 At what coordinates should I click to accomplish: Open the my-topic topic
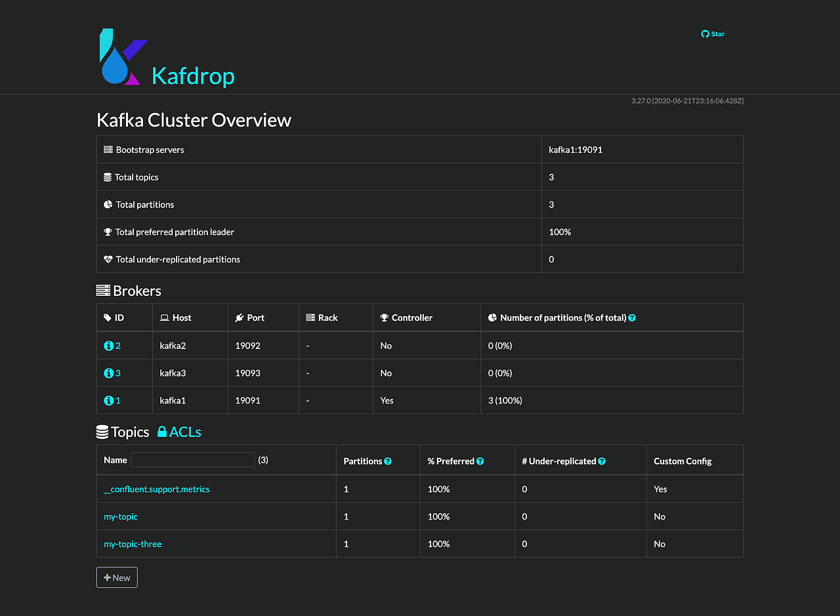coord(120,516)
